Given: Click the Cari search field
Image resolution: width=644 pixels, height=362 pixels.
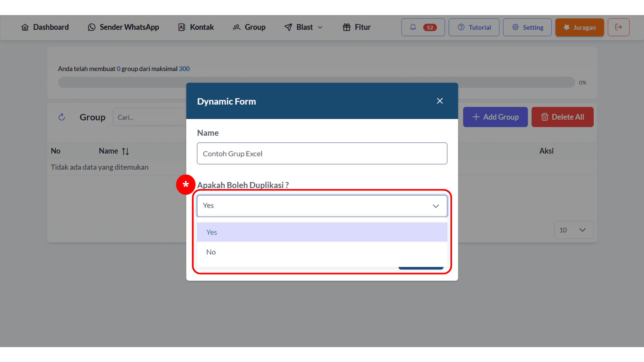Looking at the screenshot, I should pyautogui.click(x=150, y=117).
